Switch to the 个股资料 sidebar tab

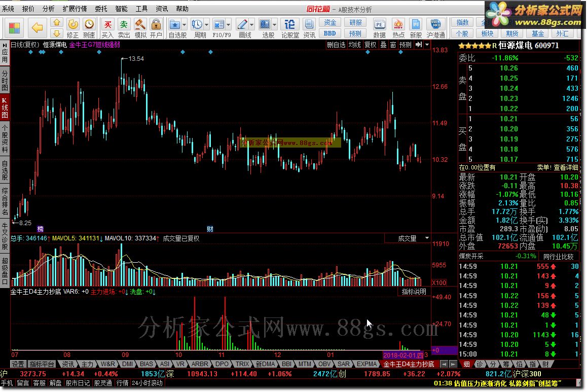click(5, 139)
